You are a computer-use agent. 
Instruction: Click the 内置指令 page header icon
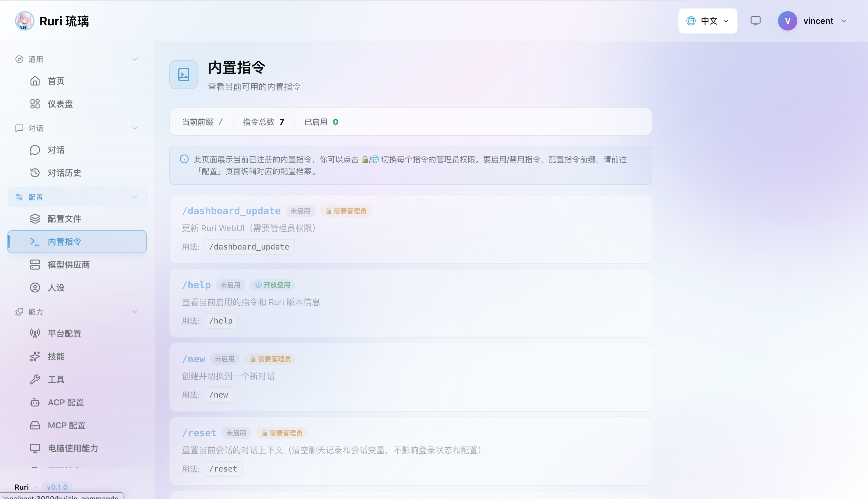184,75
